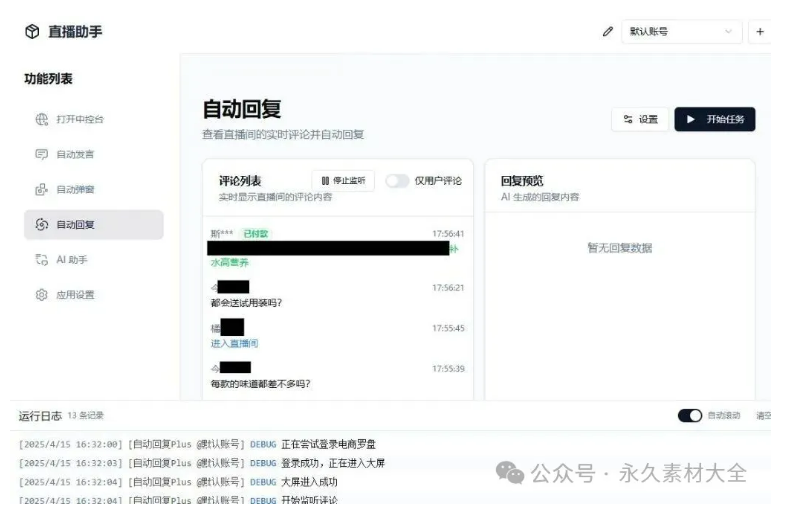
Task: Go to 应用设置 menu entry
Action: [x=76, y=295]
